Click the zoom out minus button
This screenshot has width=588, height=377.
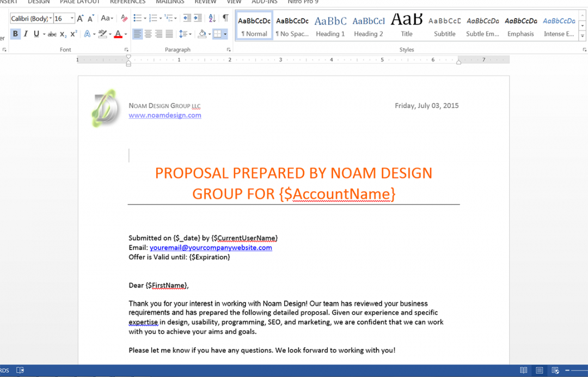pyautogui.click(x=567, y=370)
